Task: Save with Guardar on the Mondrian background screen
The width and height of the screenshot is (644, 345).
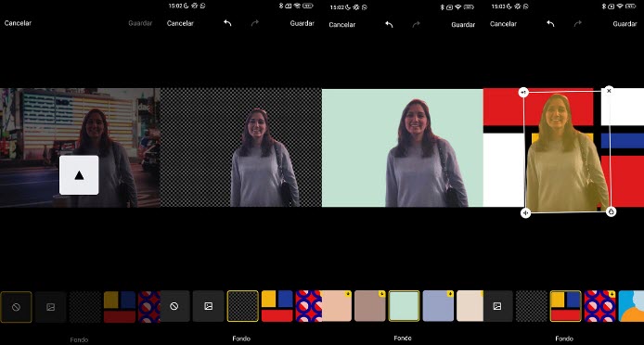Action: [625, 24]
